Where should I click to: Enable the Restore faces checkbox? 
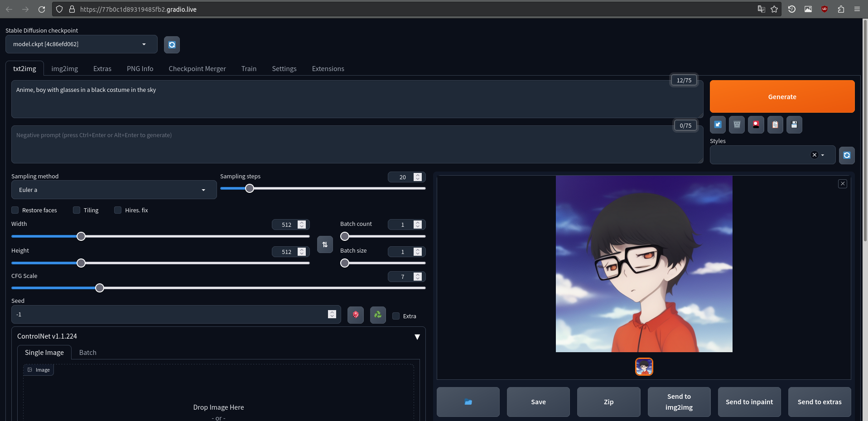click(x=15, y=210)
